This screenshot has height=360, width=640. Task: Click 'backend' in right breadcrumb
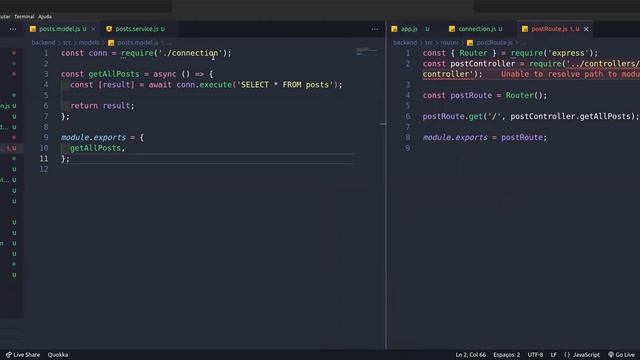(405, 42)
